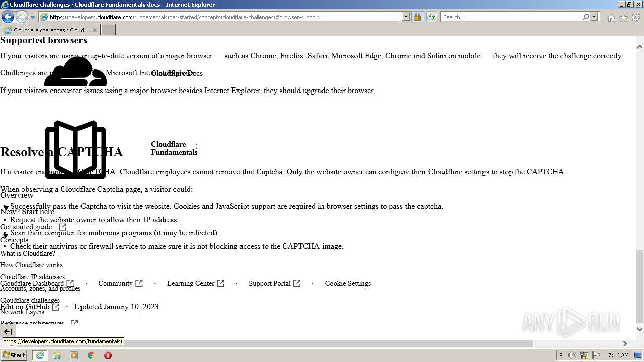Click the vertical scrollbar thumb
Screen dimensions: 644x362
coord(639,287)
